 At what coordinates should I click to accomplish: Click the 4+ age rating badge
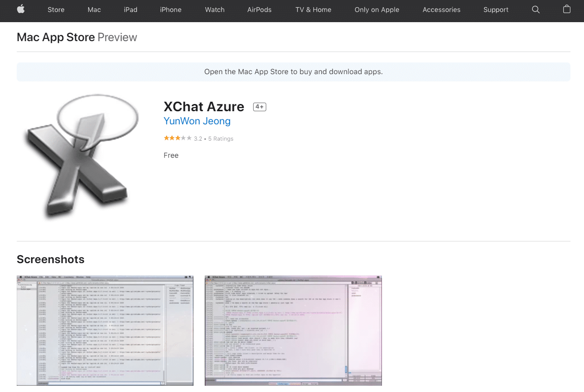pyautogui.click(x=259, y=107)
